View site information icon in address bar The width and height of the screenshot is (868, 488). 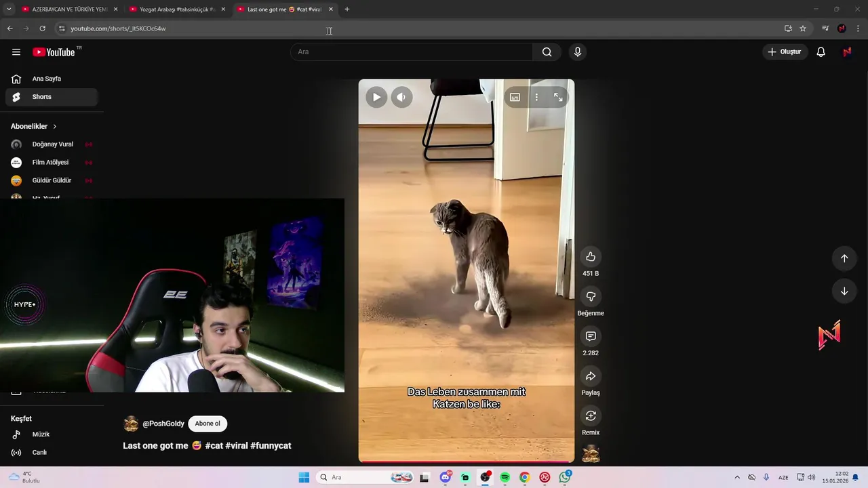click(x=62, y=28)
